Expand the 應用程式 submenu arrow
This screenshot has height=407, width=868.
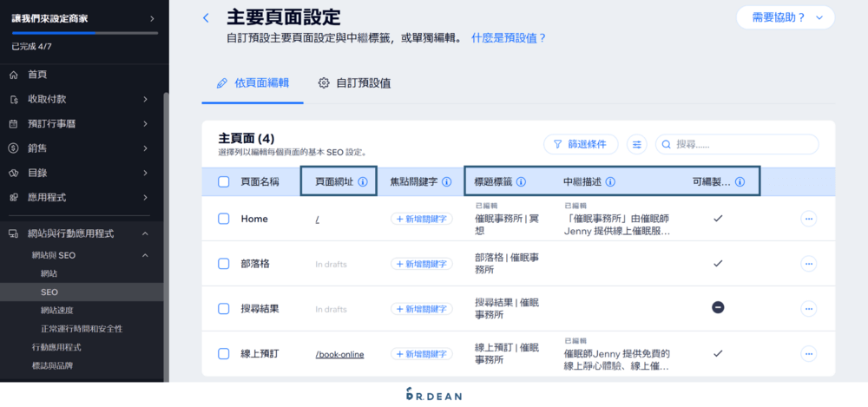tap(145, 197)
